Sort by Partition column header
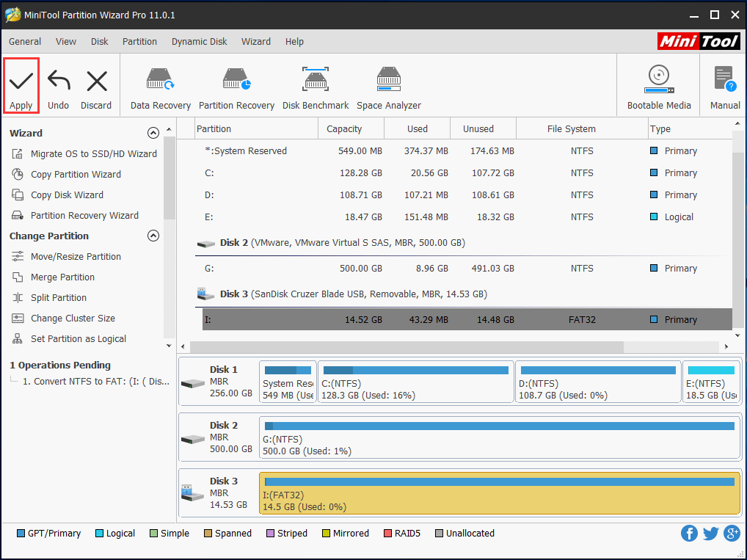This screenshot has width=747, height=560. [256, 128]
